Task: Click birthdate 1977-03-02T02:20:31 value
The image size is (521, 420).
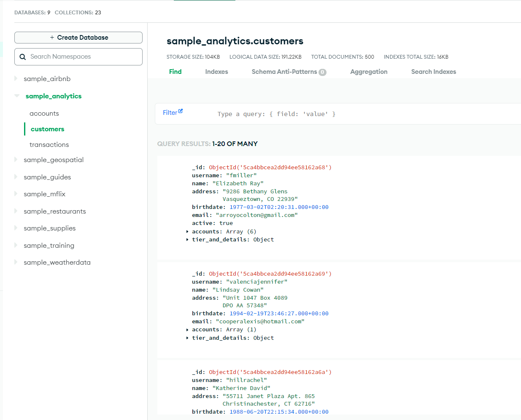Action: click(x=279, y=207)
